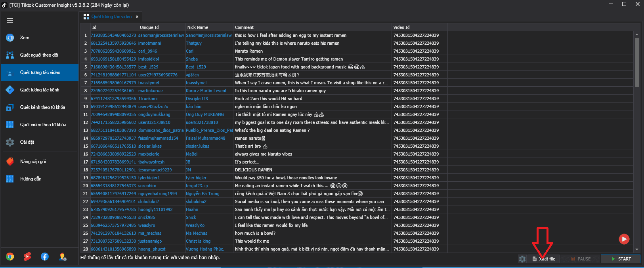The height and width of the screenshot is (268, 644).
Task: Select the Quét tương tác video tab
Action: pyautogui.click(x=111, y=17)
